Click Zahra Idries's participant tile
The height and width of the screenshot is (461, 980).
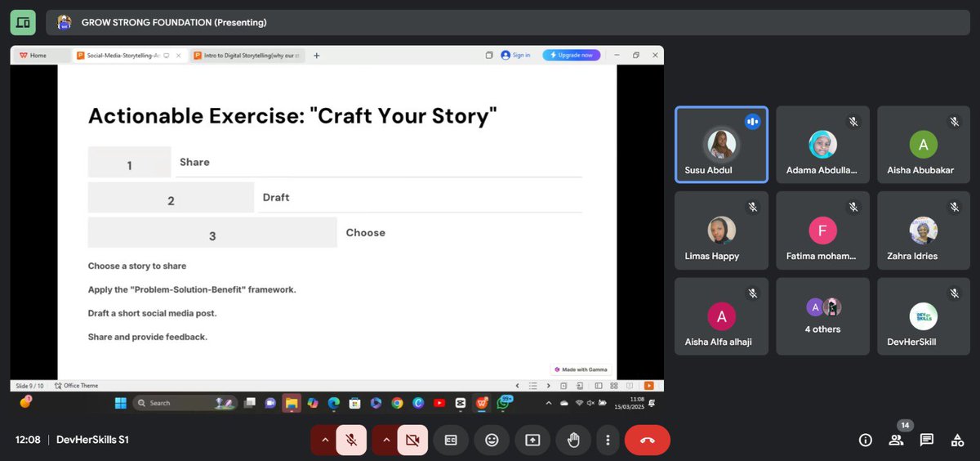click(x=924, y=230)
